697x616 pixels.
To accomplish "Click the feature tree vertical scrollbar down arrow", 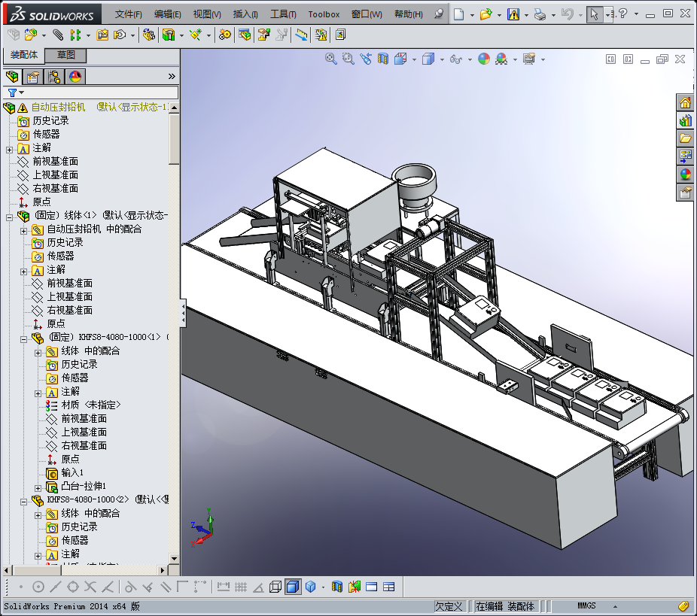I will pos(175,559).
